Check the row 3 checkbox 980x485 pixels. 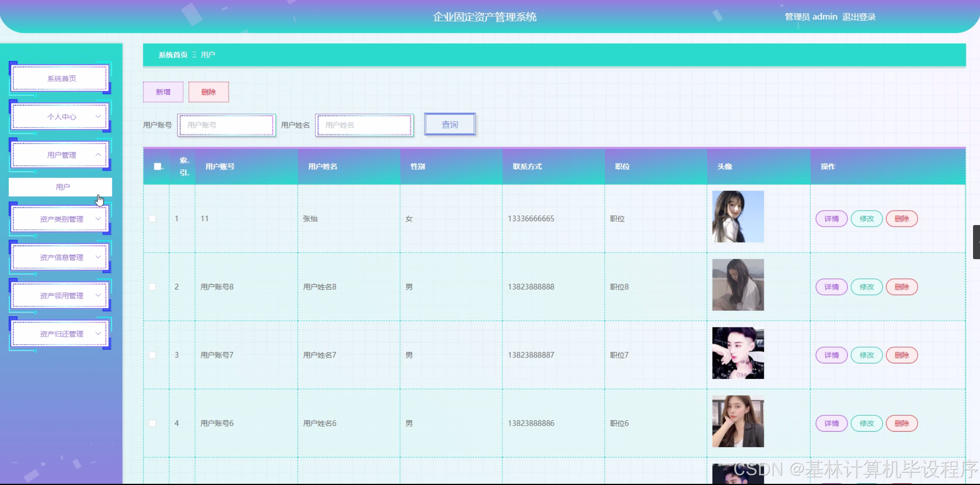point(152,355)
